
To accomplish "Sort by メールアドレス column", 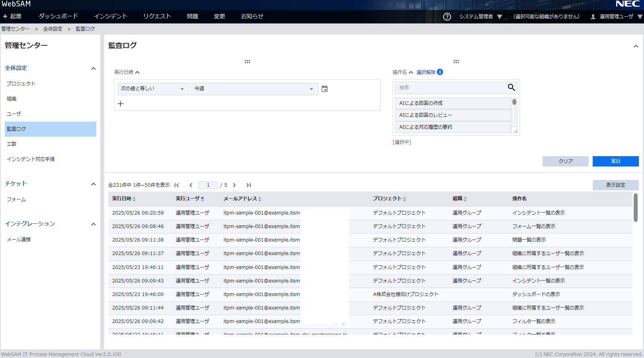I will click(x=242, y=199).
